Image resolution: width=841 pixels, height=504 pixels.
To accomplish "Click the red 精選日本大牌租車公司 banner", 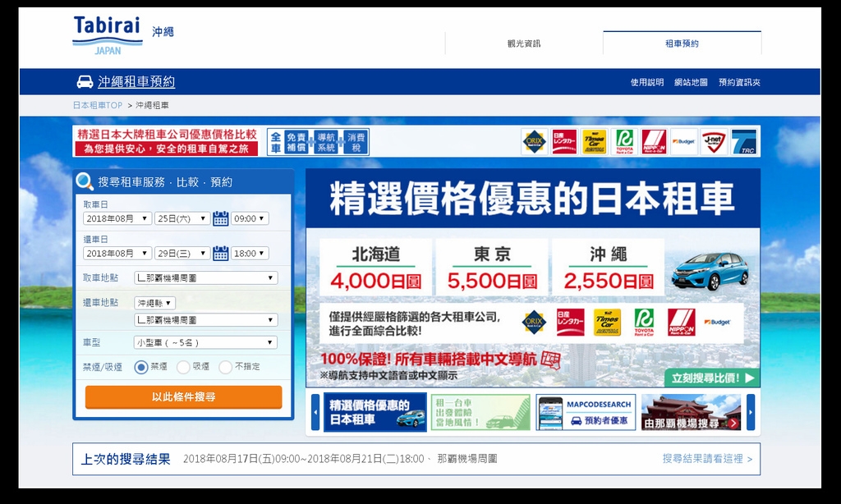I will click(167, 141).
